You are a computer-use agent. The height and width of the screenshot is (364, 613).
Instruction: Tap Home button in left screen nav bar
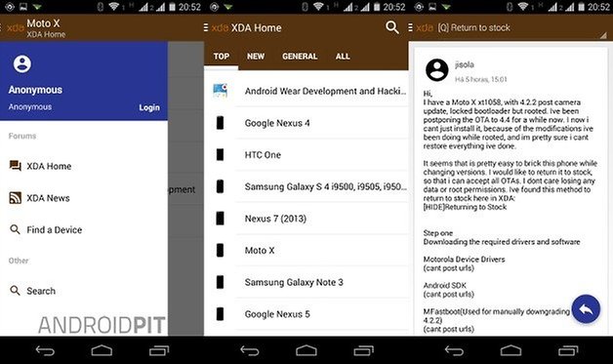[x=102, y=350]
